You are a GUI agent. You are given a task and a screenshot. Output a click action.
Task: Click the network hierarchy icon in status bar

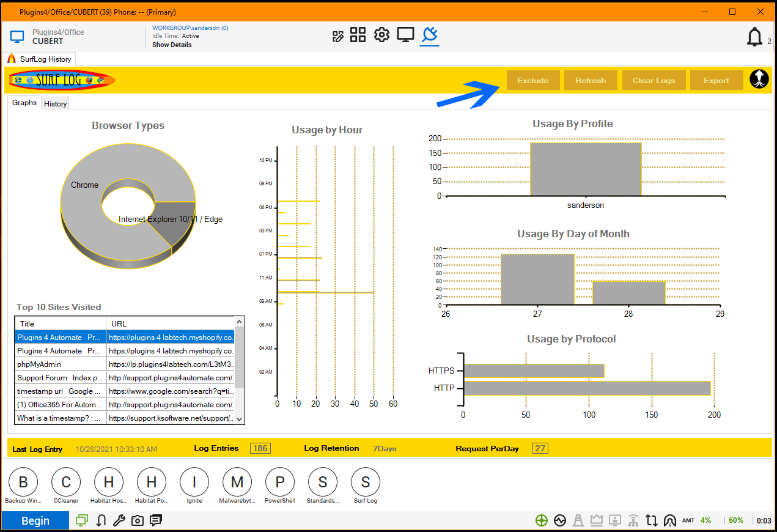pos(633,520)
